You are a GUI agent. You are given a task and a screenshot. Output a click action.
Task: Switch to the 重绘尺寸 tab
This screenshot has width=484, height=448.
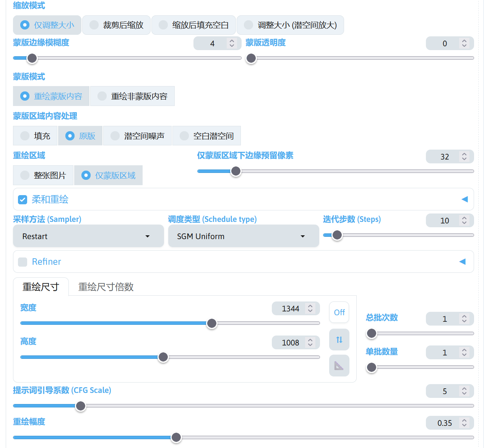(41, 287)
